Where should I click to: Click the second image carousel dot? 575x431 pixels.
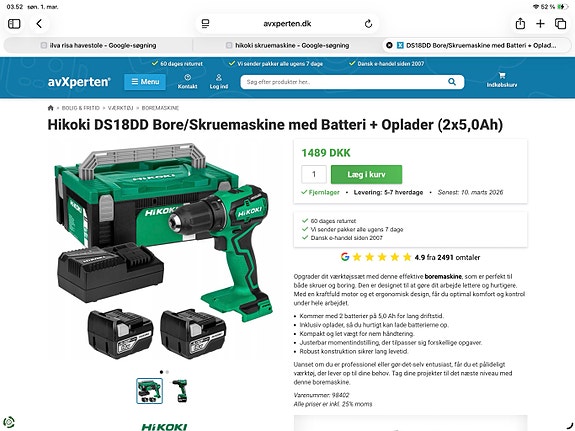tap(168, 372)
